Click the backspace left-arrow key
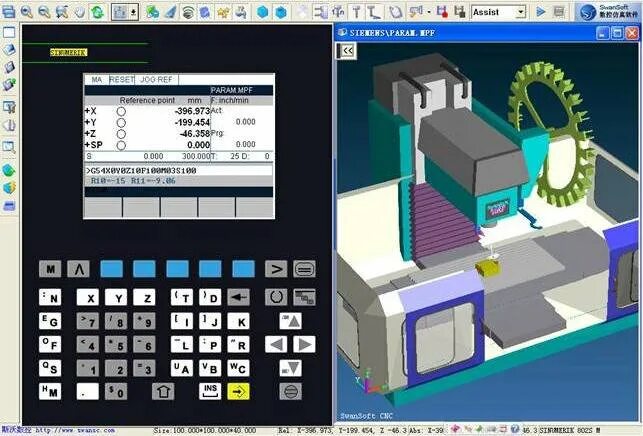 (x=239, y=297)
